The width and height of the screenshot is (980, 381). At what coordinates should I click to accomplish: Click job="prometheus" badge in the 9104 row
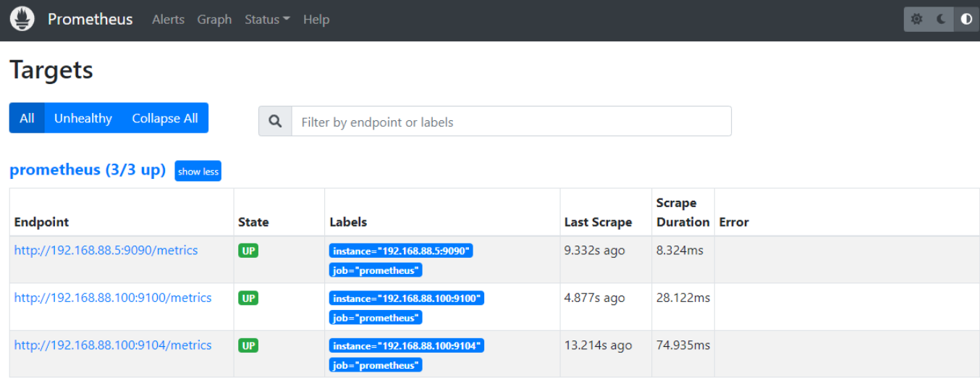[376, 365]
